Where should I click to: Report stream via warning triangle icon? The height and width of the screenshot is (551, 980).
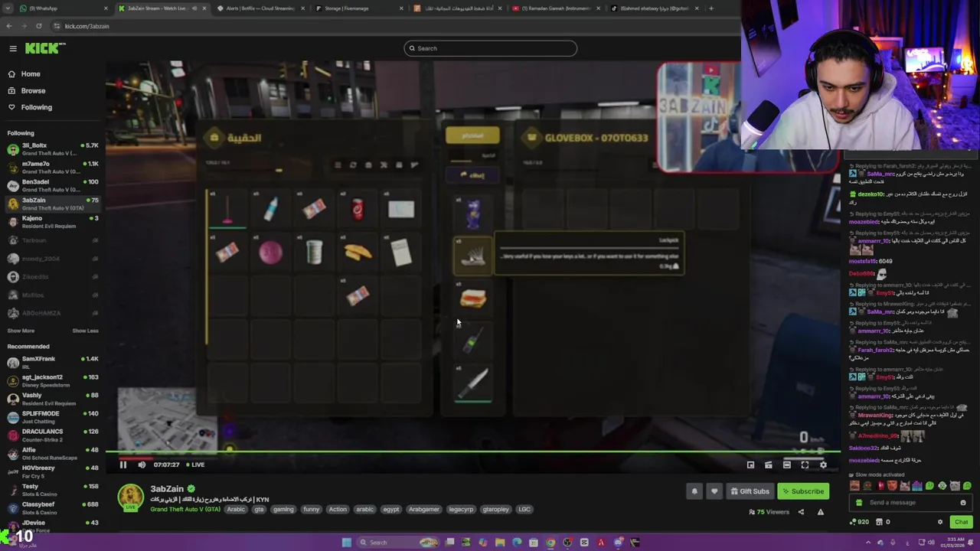820,512
